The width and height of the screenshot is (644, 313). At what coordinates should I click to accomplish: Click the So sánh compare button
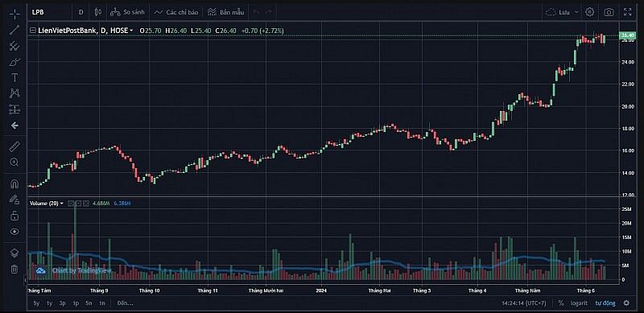pos(127,12)
